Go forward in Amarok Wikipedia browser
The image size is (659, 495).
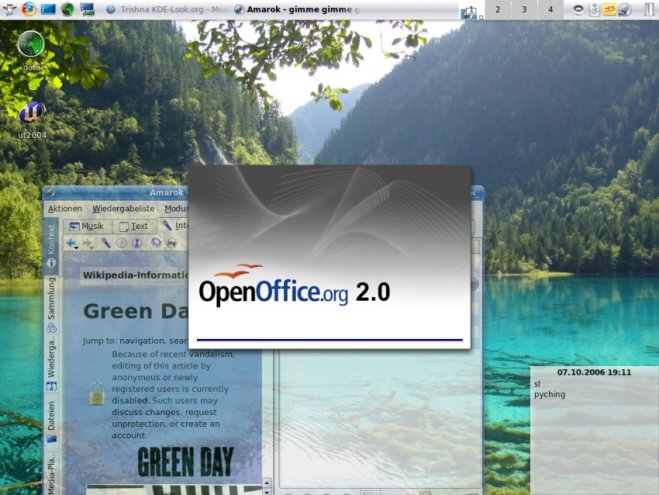pos(87,242)
